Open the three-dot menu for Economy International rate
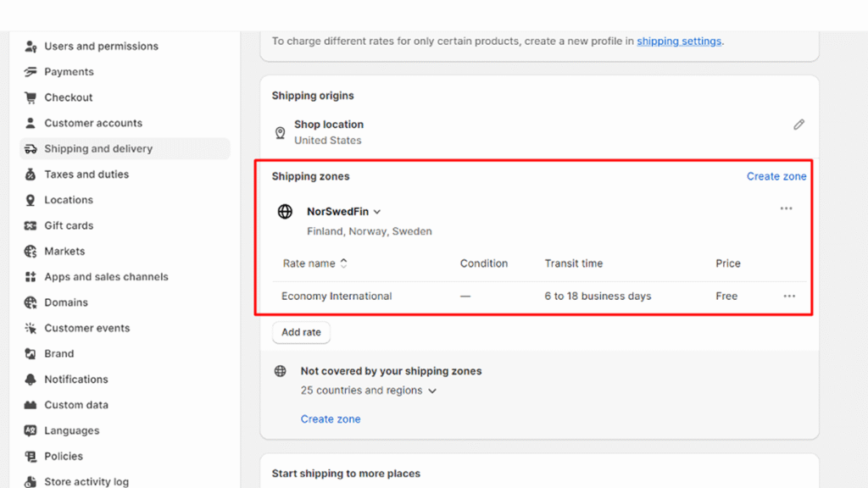 pyautogui.click(x=789, y=296)
